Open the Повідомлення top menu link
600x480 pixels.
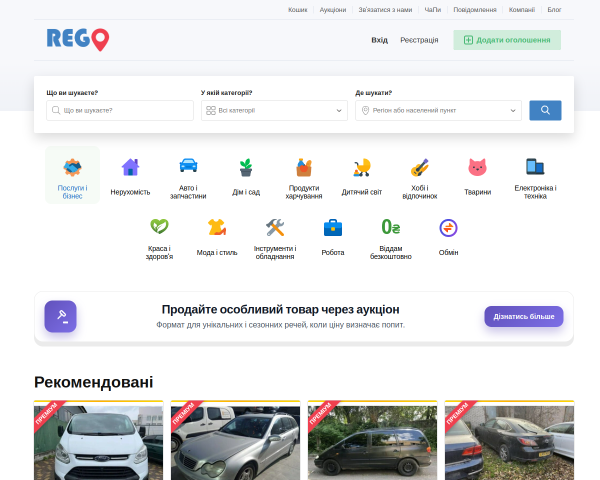(475, 10)
